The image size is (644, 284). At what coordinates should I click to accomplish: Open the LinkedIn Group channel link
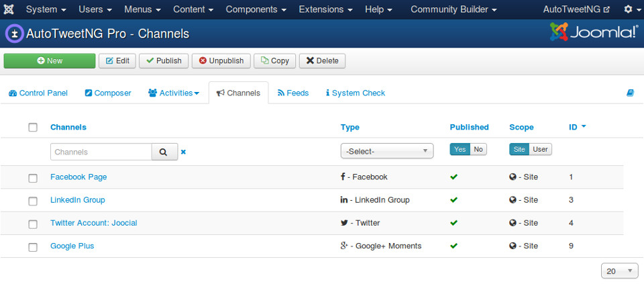[x=78, y=200]
